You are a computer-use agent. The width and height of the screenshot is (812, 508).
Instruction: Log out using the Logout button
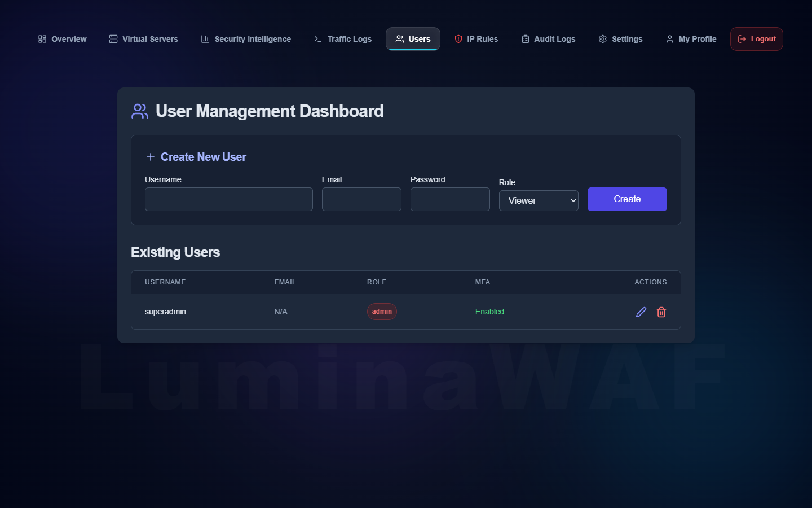click(x=756, y=38)
